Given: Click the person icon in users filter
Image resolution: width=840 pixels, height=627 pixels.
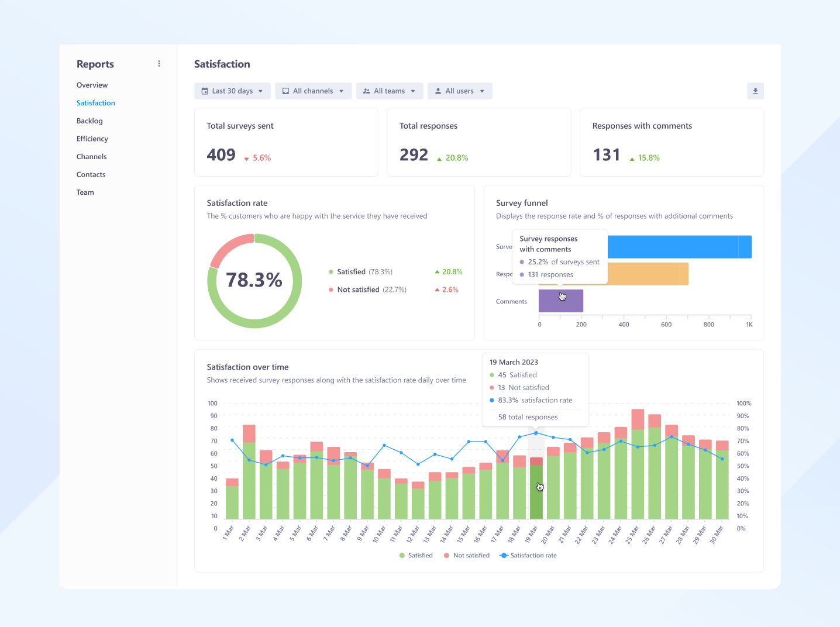Looking at the screenshot, I should coord(438,91).
